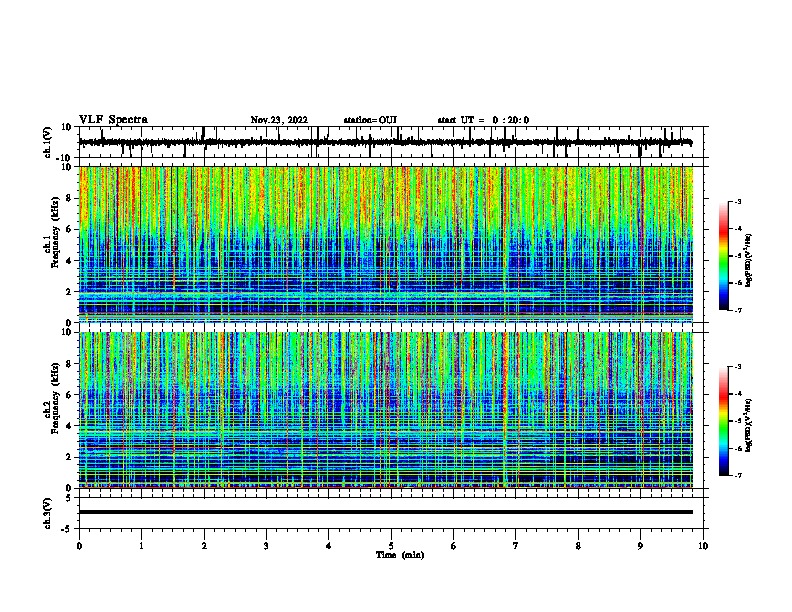
Task: Click the color scale bar beside ch.1 spectrogram
Action: [x=723, y=256]
